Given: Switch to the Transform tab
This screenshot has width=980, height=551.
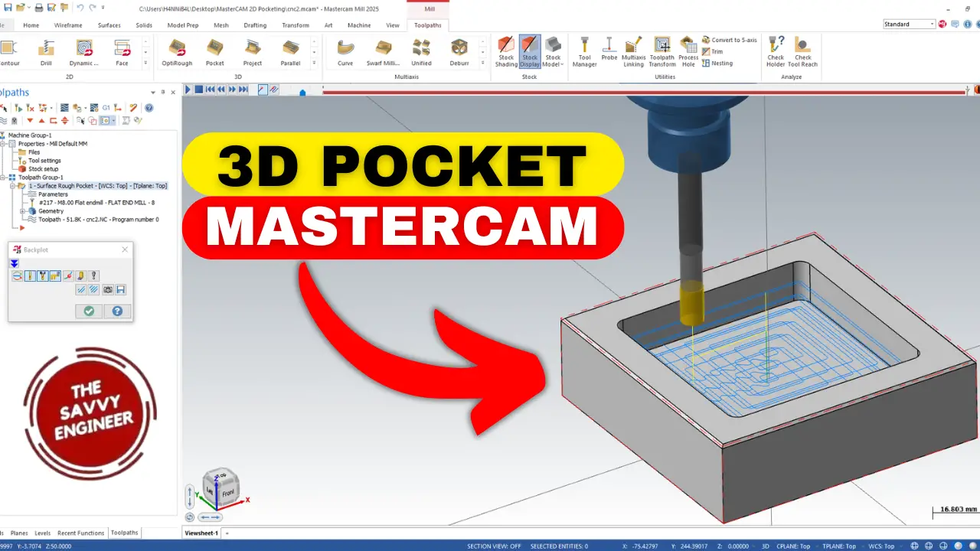Looking at the screenshot, I should tap(296, 25).
